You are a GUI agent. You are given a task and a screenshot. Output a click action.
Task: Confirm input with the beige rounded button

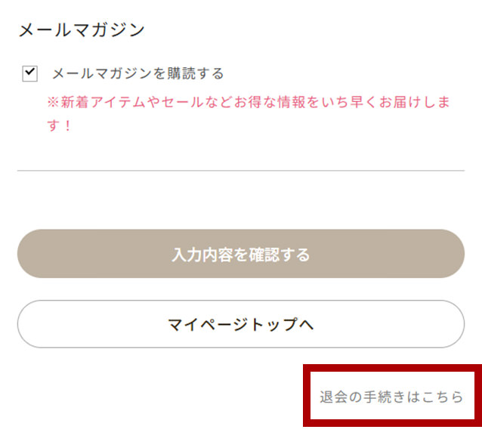(240, 254)
